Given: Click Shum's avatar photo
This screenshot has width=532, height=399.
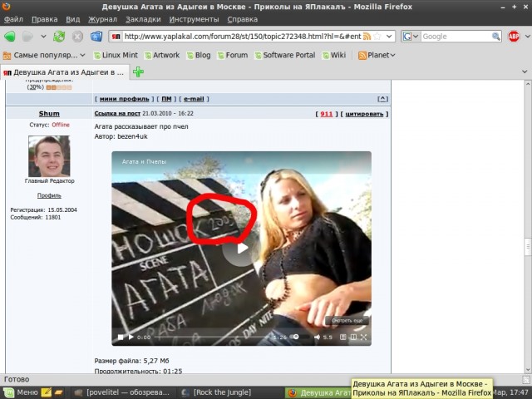Looking at the screenshot, I should coord(49,156).
